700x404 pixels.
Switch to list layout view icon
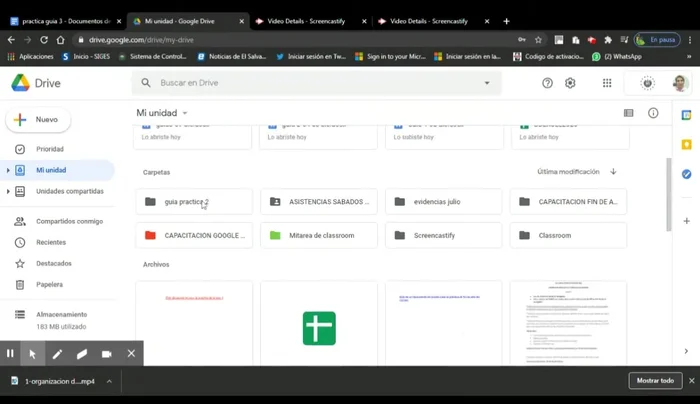tap(629, 113)
